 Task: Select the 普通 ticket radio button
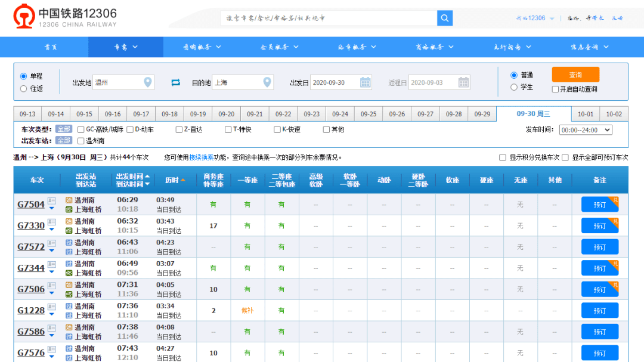(514, 75)
